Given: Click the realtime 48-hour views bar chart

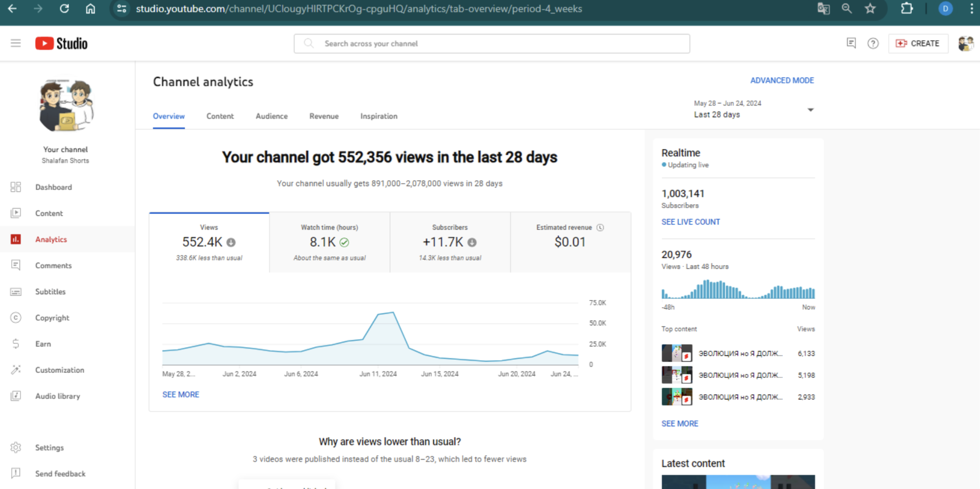Looking at the screenshot, I should [738, 289].
